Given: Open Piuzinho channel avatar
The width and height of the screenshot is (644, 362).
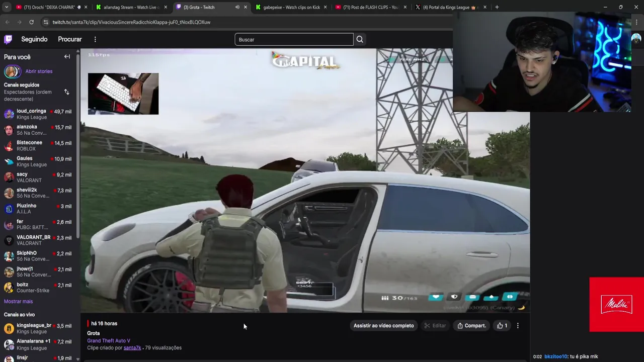Looking at the screenshot, I should pos(9,209).
